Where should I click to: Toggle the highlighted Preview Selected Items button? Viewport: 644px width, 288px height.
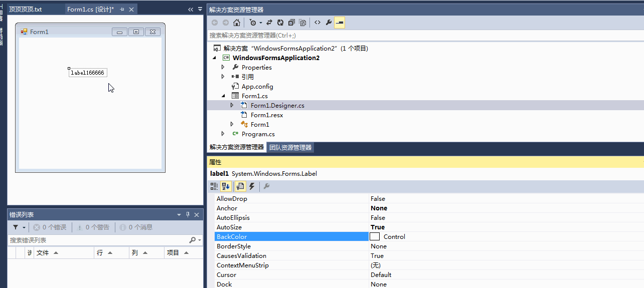340,23
